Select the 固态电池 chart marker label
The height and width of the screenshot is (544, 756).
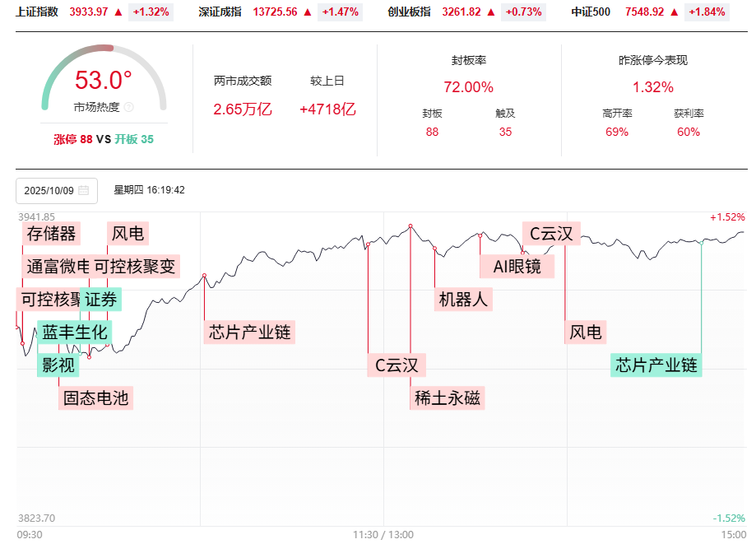[x=95, y=398]
